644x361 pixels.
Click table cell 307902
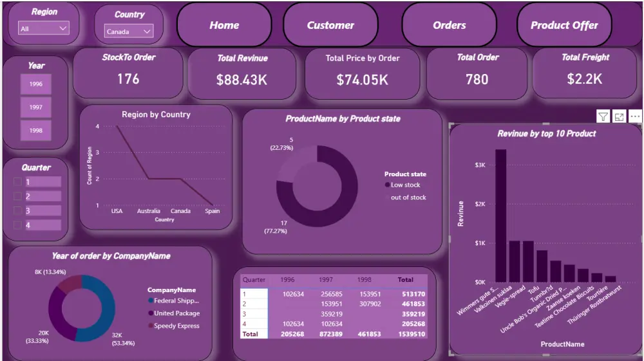(370, 304)
